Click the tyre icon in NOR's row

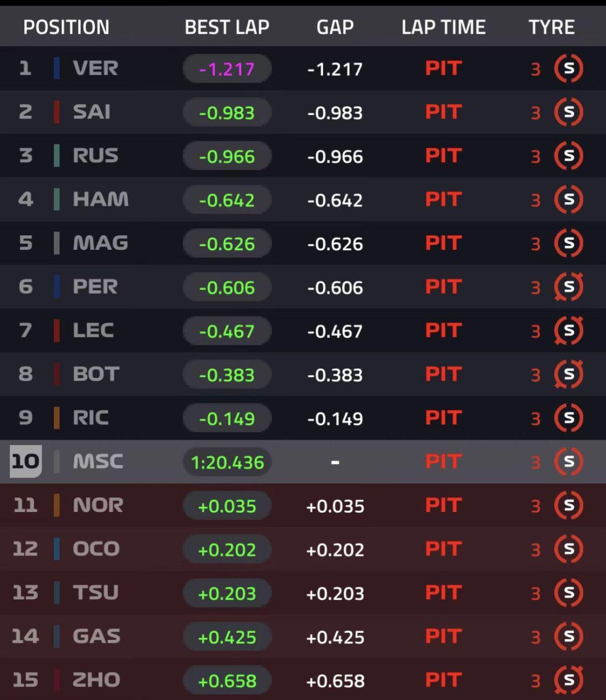568,506
